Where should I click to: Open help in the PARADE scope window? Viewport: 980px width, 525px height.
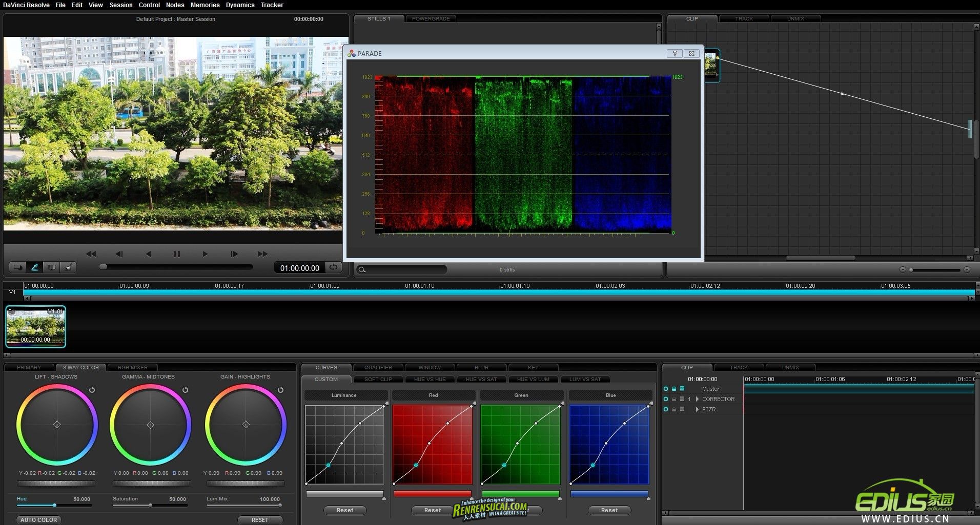[675, 53]
